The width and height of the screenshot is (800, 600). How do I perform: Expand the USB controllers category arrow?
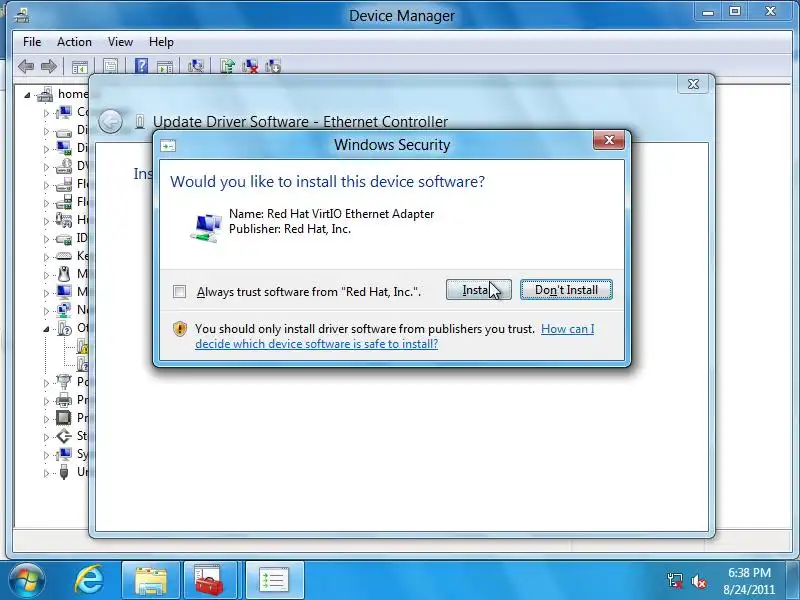(46, 473)
